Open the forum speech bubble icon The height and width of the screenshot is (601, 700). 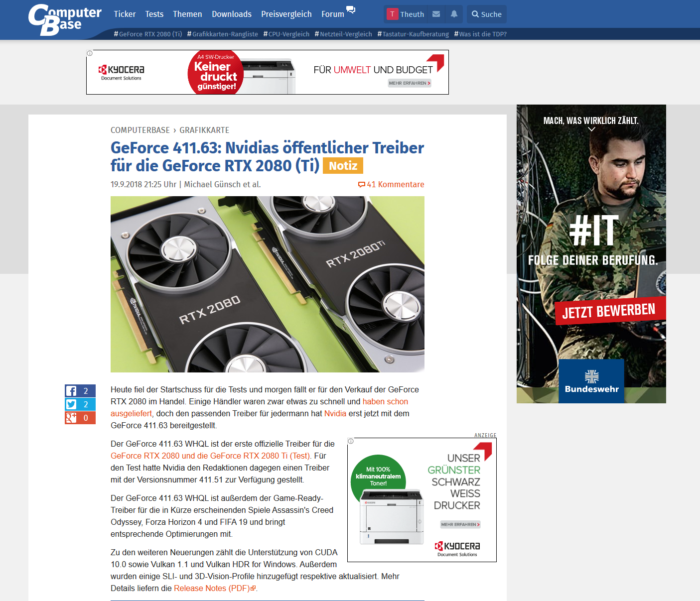point(351,10)
